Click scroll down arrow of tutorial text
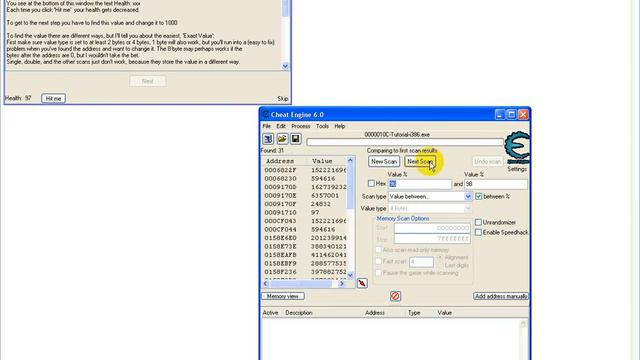Screen dimensions: 640x360 285,66
